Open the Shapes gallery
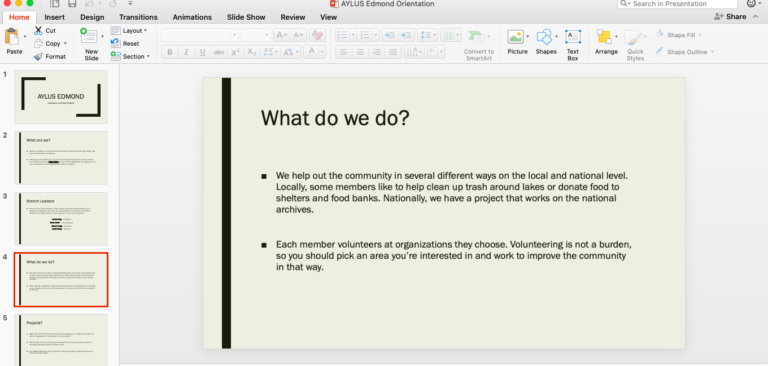 click(544, 37)
